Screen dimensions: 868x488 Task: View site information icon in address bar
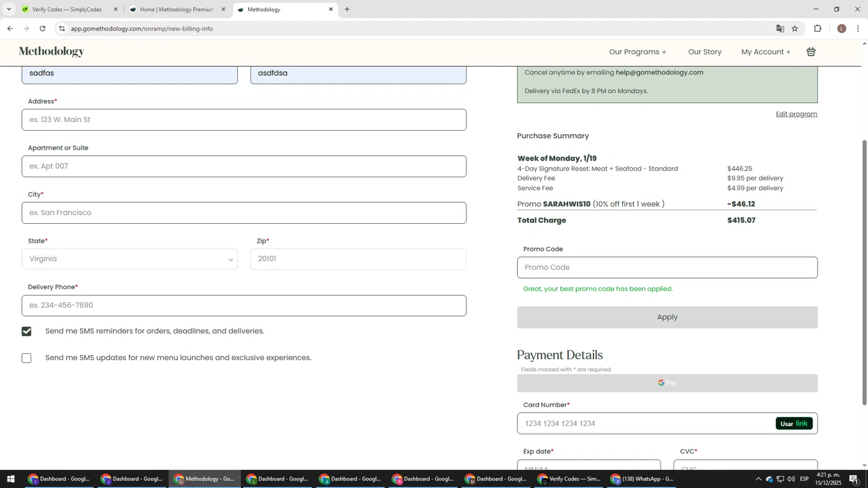pos(62,28)
